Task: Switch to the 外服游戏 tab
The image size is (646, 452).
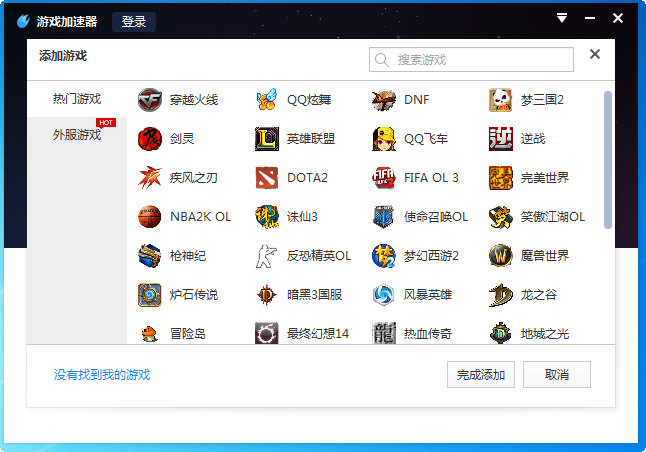Action: 77,135
